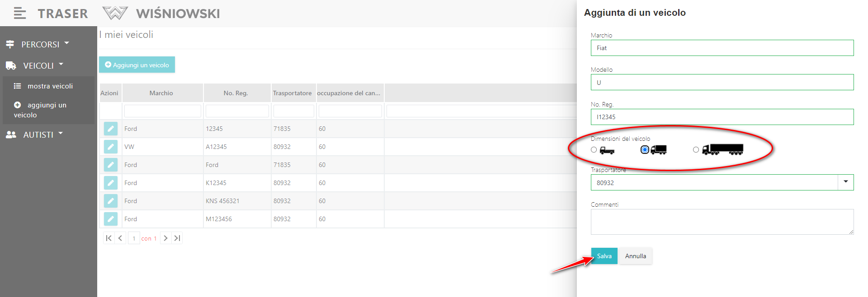The image size is (868, 297).
Task: Edit the vehicle with registration KNS 456321
Action: pos(110,201)
